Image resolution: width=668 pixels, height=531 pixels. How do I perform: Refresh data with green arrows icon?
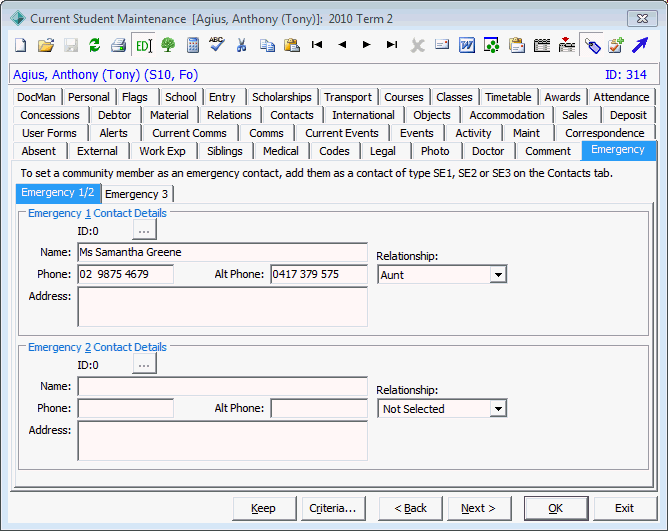point(94,45)
